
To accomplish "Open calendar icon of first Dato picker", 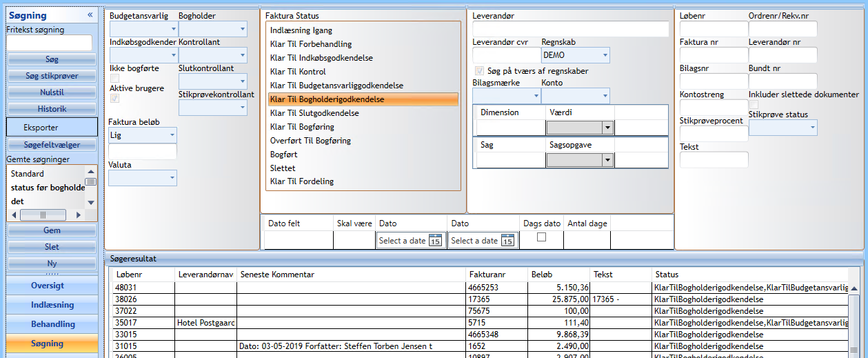I will tap(435, 240).
